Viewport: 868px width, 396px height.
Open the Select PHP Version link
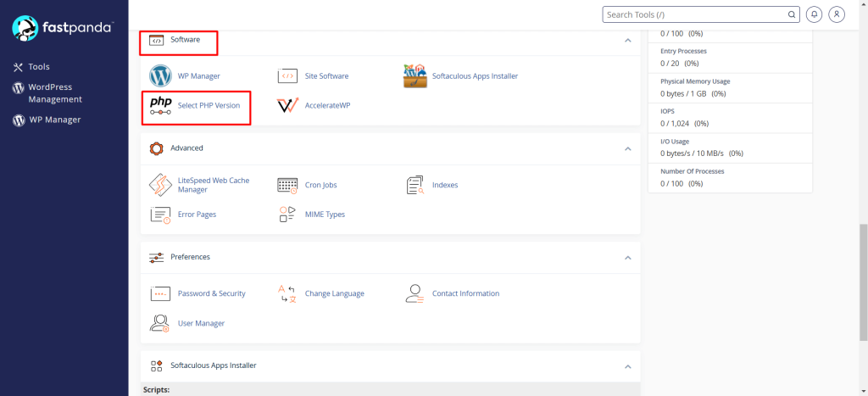pyautogui.click(x=209, y=105)
